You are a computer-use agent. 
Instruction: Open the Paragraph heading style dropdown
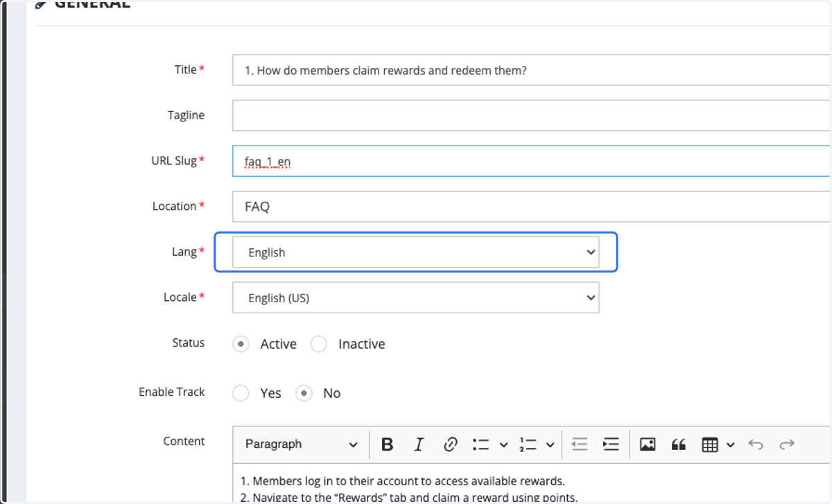302,445
